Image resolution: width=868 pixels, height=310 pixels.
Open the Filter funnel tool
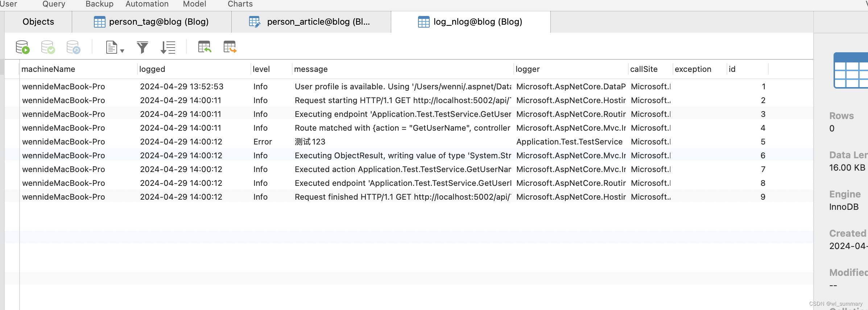[142, 47]
